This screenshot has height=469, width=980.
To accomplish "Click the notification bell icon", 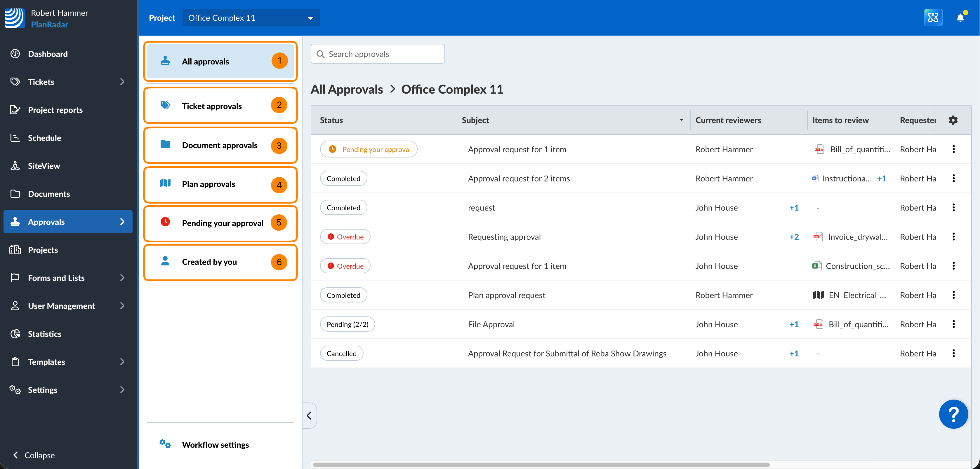I will click(x=960, y=18).
